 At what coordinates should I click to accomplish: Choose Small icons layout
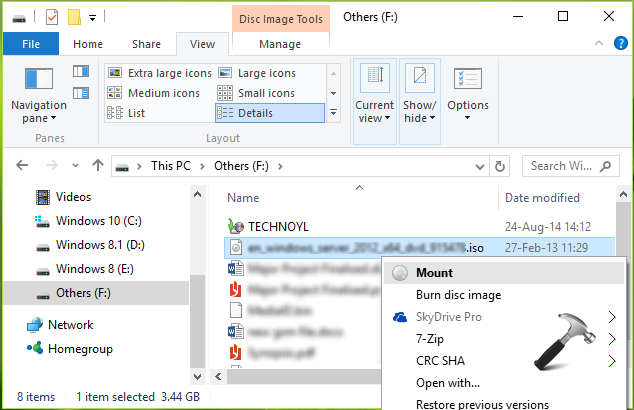click(x=256, y=93)
